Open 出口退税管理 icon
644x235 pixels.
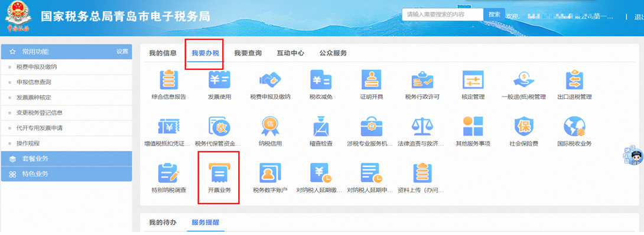575,80
